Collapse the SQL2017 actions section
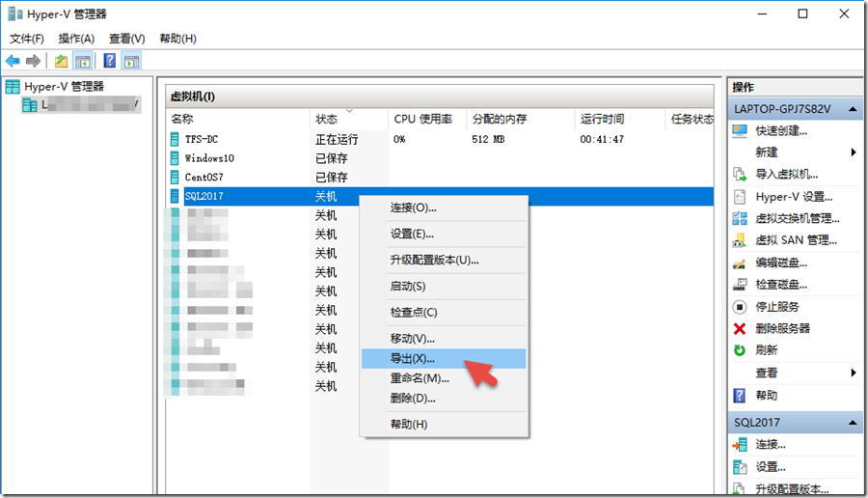This screenshot has width=868, height=498. pyautogui.click(x=853, y=423)
